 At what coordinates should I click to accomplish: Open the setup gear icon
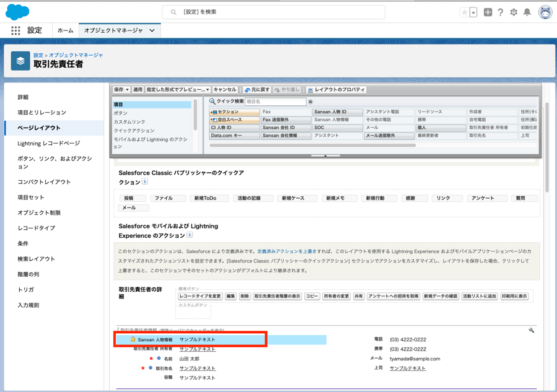pyautogui.click(x=514, y=12)
